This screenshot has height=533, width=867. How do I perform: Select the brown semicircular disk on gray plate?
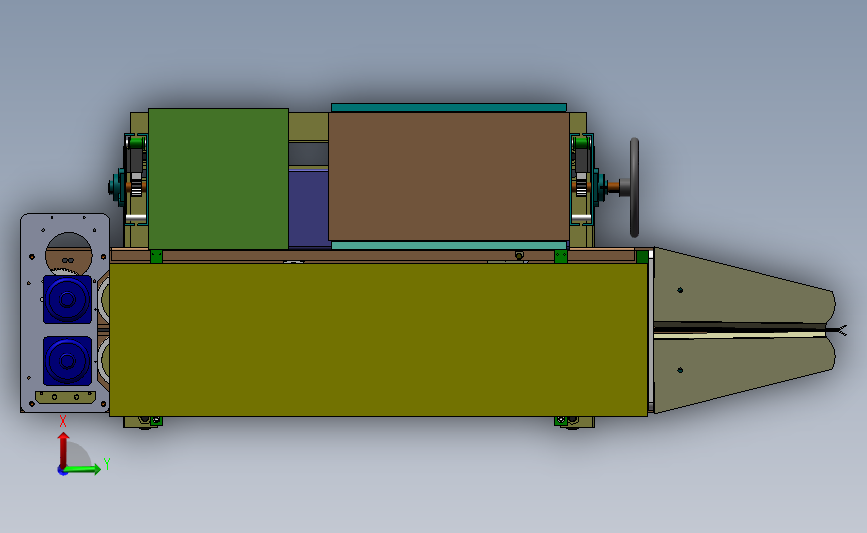[68, 261]
